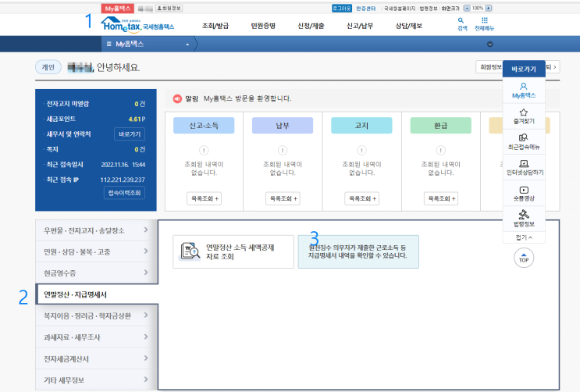Image resolution: width=580 pixels, height=392 pixels.
Task: Click the red My홈택스 tab
Action: coord(118,9)
